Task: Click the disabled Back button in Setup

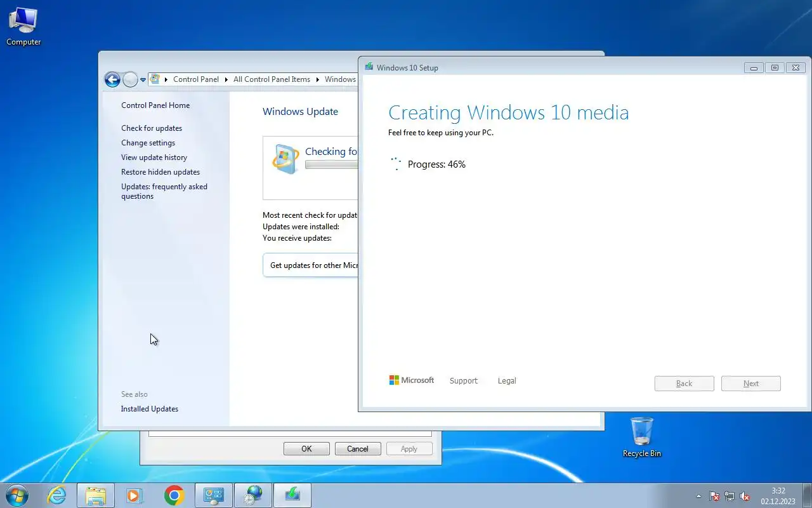Action: coord(684,384)
